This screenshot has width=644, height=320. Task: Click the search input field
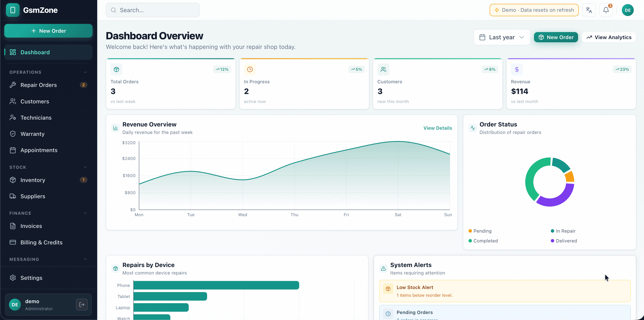(152, 10)
